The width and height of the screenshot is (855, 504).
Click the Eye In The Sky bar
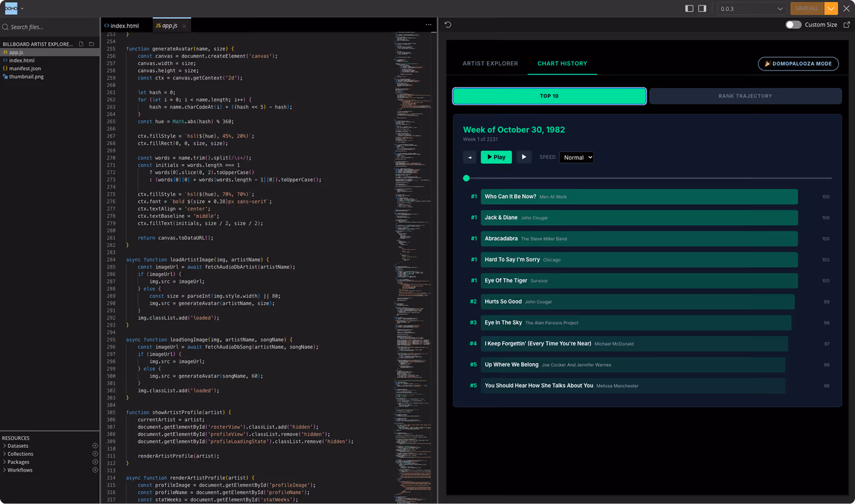pyautogui.click(x=636, y=323)
